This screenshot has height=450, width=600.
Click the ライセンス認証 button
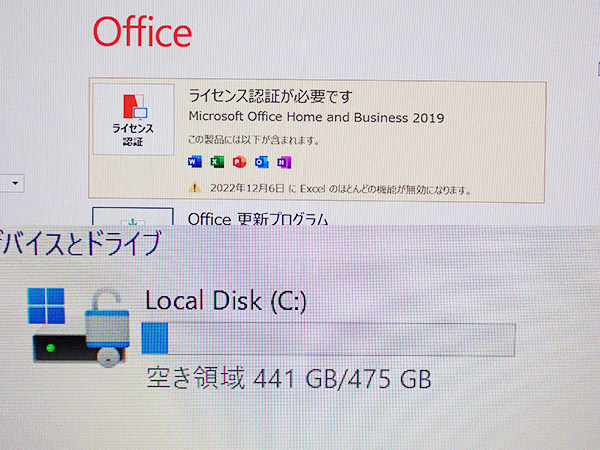133,119
